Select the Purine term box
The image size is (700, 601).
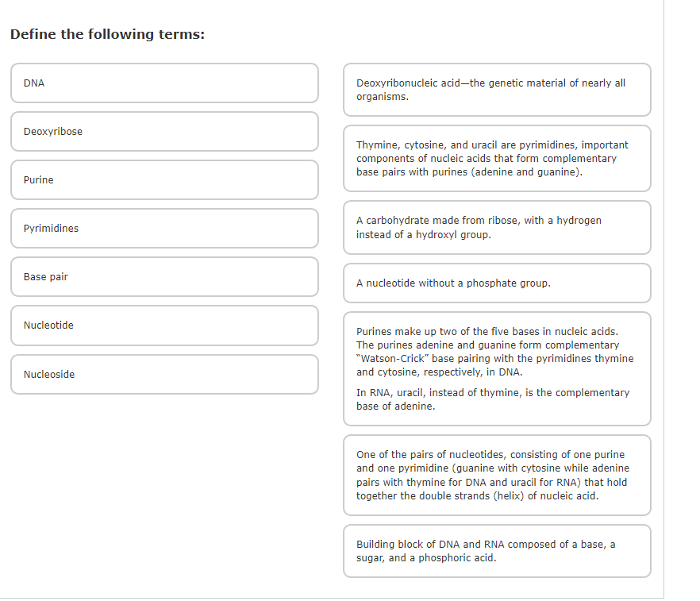pyautogui.click(x=164, y=180)
